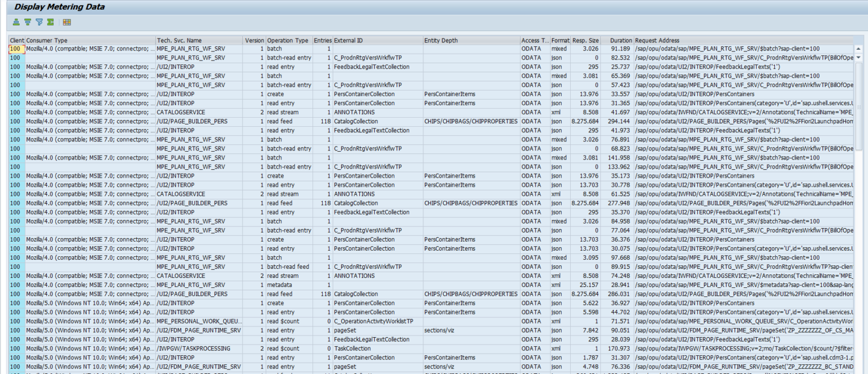Click the duration cell showing 294.144
868x374 pixels.
[617, 122]
